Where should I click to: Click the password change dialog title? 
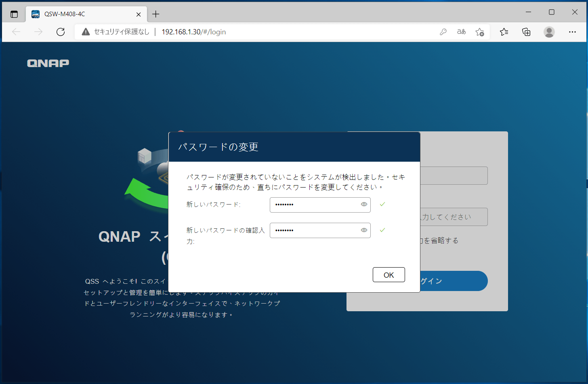click(218, 147)
